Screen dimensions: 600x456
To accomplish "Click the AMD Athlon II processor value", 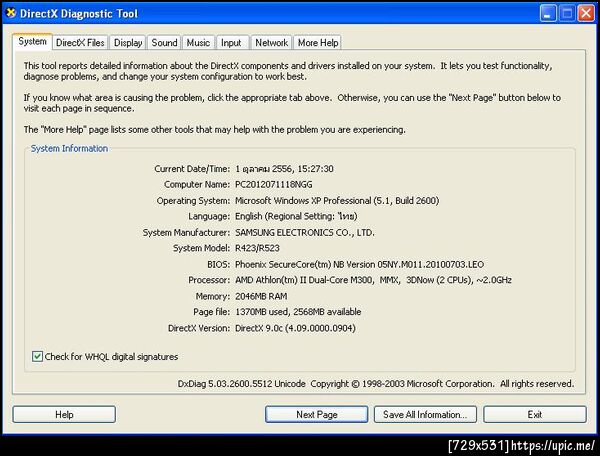I will click(x=373, y=280).
